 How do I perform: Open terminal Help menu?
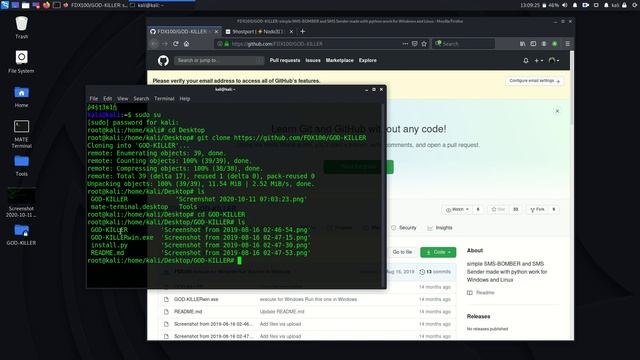click(184, 98)
